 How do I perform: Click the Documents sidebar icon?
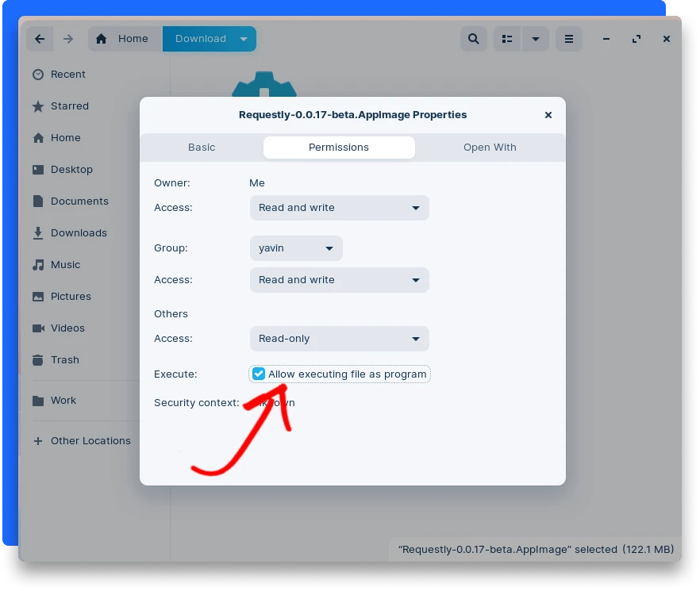[38, 201]
